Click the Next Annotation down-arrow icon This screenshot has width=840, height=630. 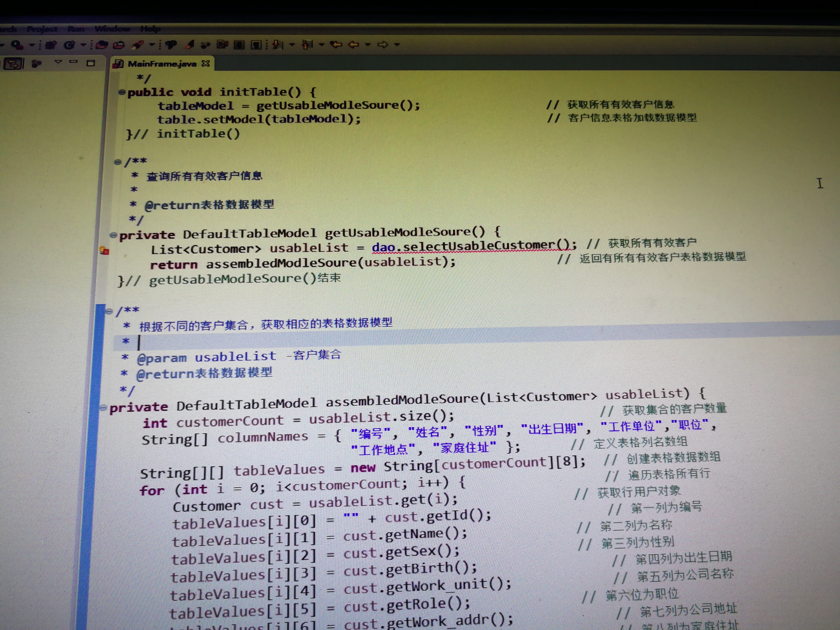click(278, 45)
